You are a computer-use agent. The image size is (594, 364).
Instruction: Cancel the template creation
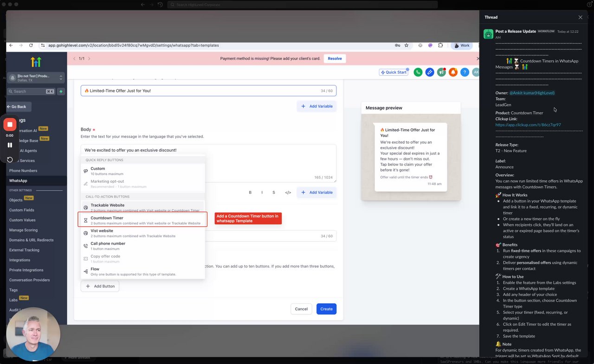pyautogui.click(x=301, y=309)
